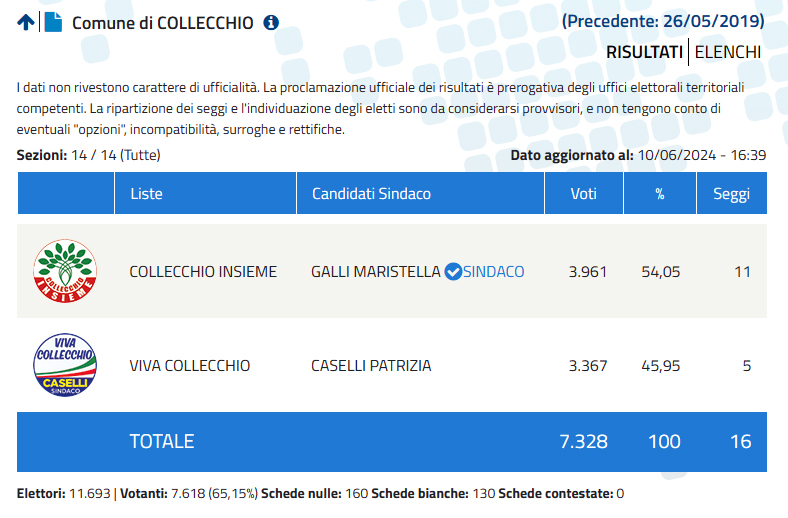This screenshot has height=518, width=788.
Task: Select the Candidati Sindaco column header
Action: [421, 193]
